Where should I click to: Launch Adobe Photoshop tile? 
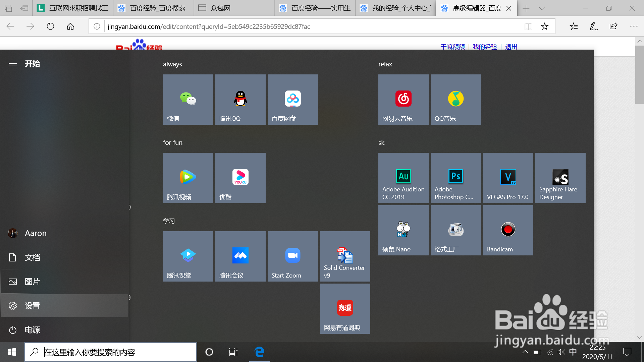click(455, 178)
